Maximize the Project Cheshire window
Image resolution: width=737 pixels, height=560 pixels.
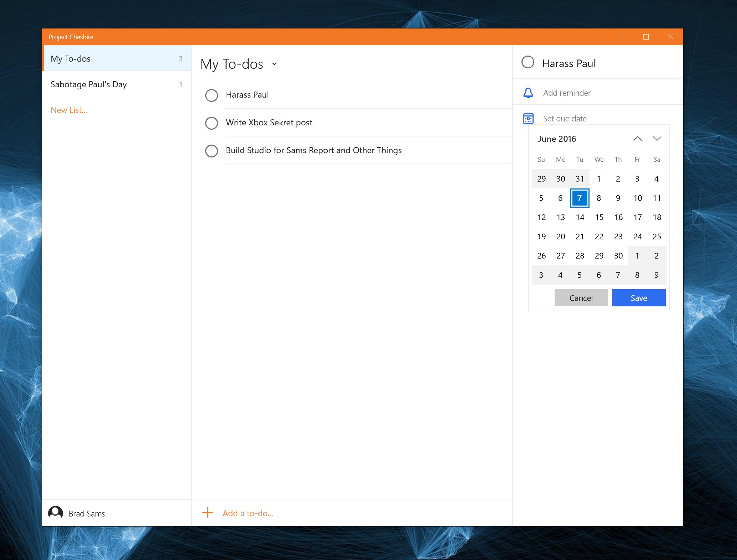click(646, 37)
